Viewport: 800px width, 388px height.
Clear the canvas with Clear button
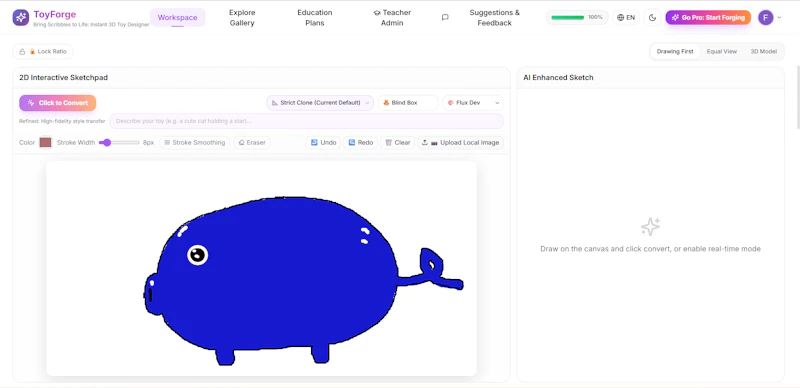(x=397, y=142)
